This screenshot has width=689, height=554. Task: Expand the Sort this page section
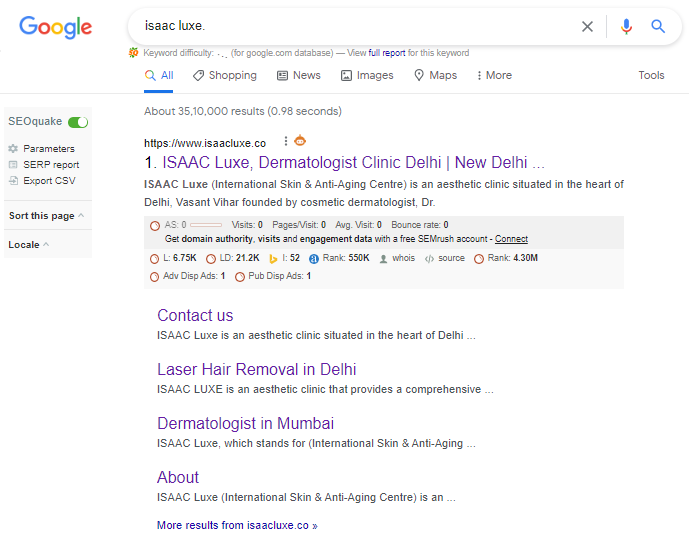46,216
